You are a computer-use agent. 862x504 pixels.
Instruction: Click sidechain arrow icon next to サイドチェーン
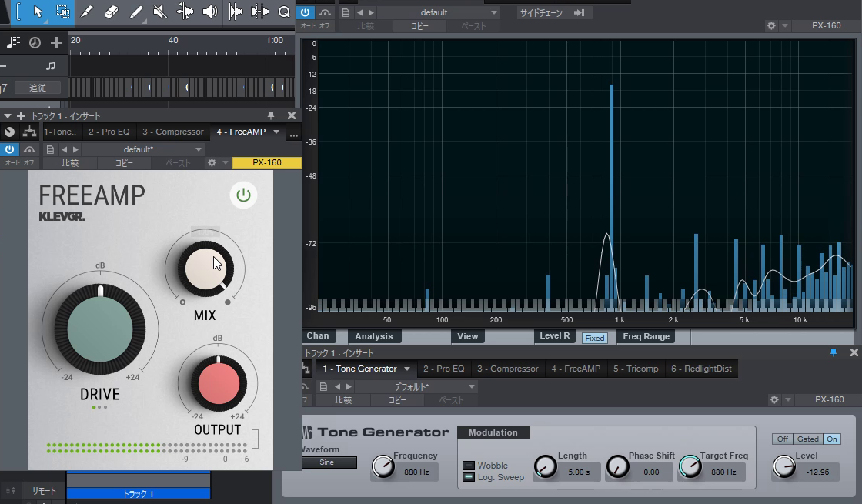[x=579, y=12]
